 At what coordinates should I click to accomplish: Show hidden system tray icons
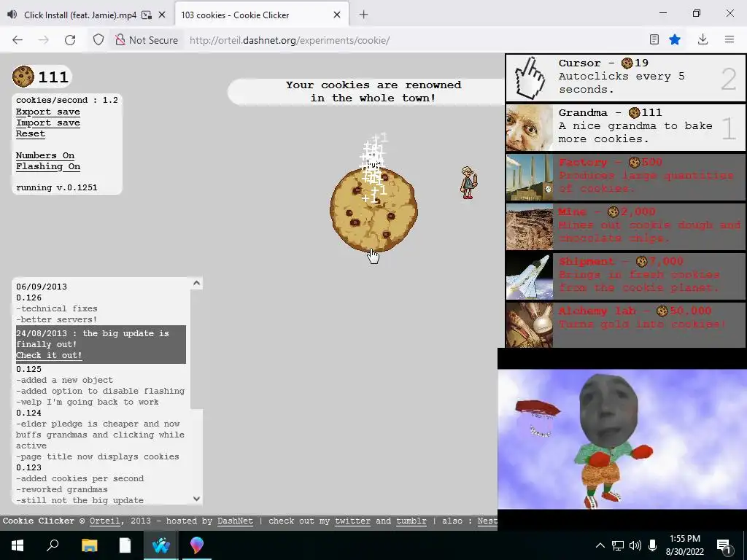point(600,545)
